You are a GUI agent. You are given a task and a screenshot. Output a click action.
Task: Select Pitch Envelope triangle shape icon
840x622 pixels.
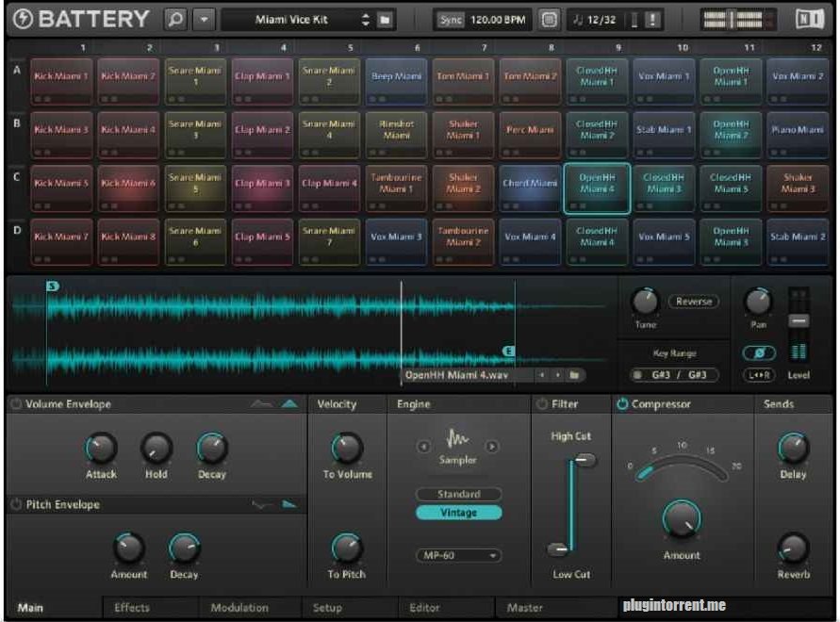289,504
